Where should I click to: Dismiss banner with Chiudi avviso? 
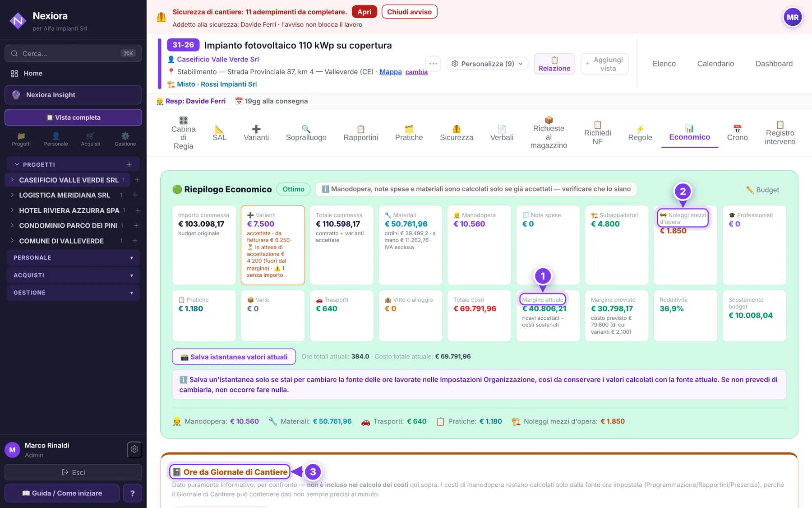[x=409, y=12]
